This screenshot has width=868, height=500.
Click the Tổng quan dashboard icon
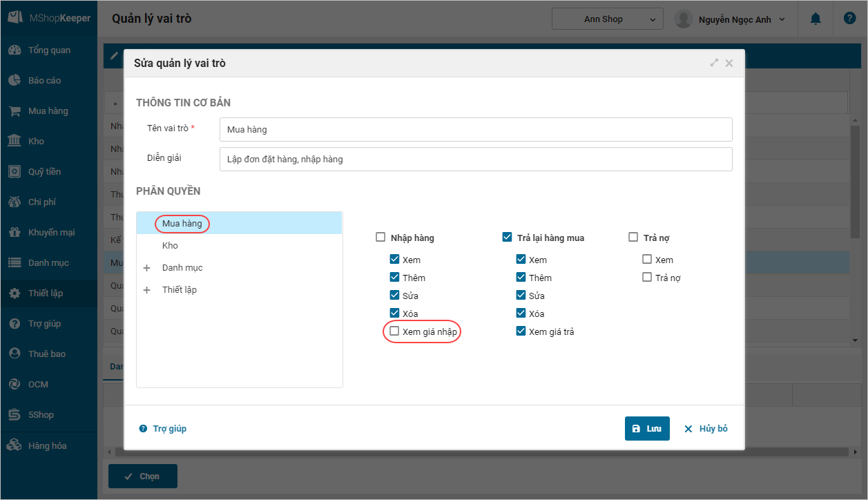14,50
